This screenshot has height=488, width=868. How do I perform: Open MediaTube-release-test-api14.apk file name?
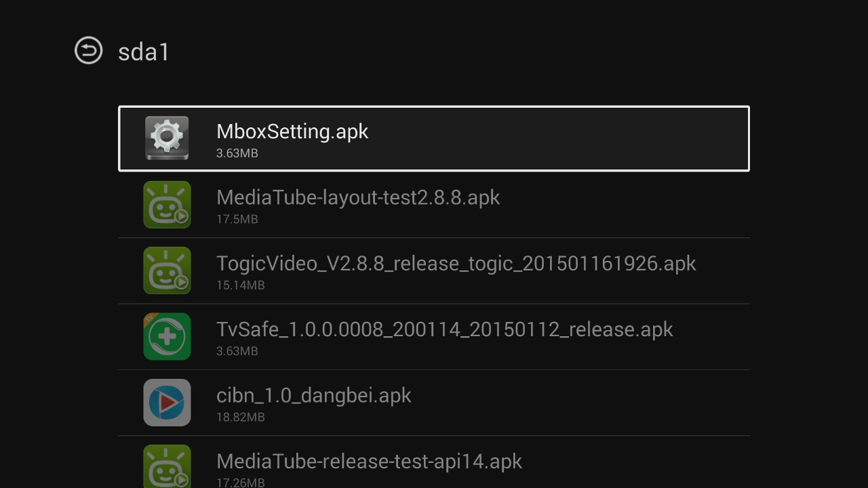click(369, 461)
